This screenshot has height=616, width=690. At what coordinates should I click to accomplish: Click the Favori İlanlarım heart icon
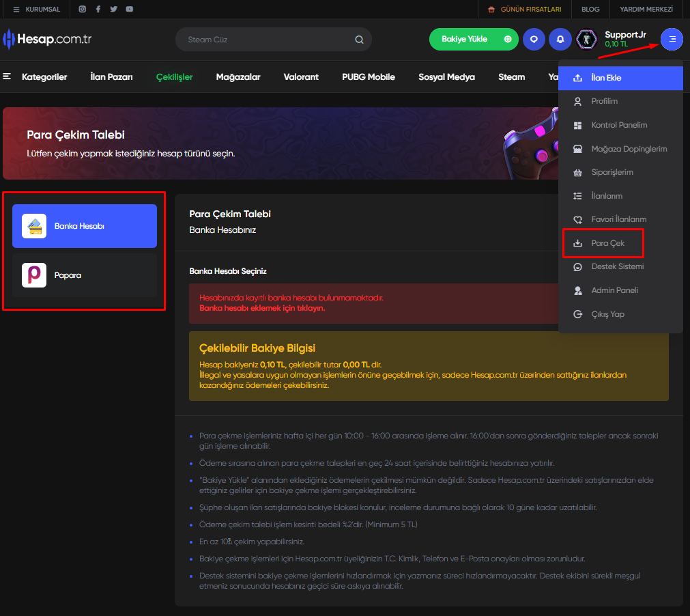pos(578,219)
